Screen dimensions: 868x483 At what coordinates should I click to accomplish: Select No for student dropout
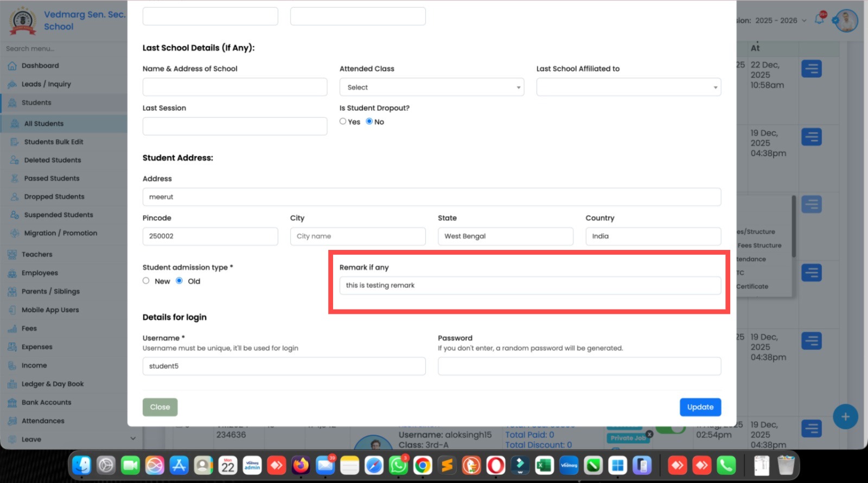click(369, 121)
